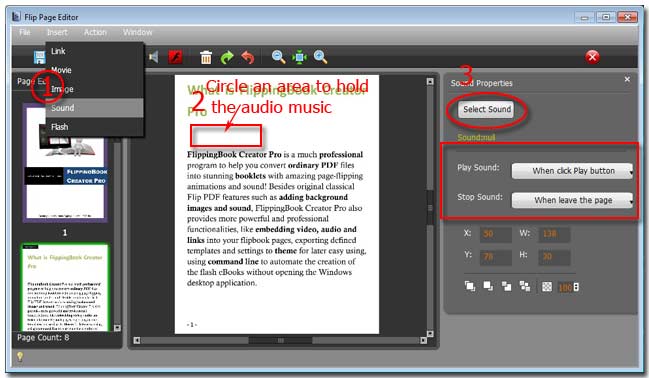
Task: Close the Sound Properties panel
Action: click(x=627, y=79)
